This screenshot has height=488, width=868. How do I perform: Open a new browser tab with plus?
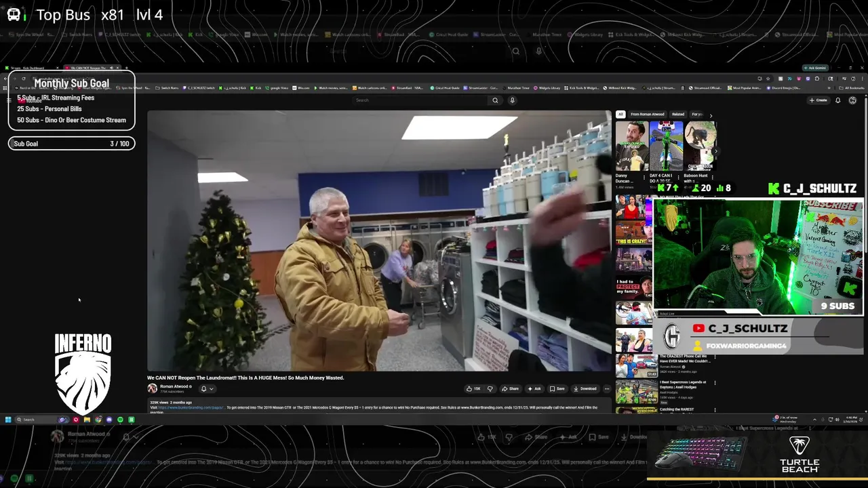click(126, 68)
